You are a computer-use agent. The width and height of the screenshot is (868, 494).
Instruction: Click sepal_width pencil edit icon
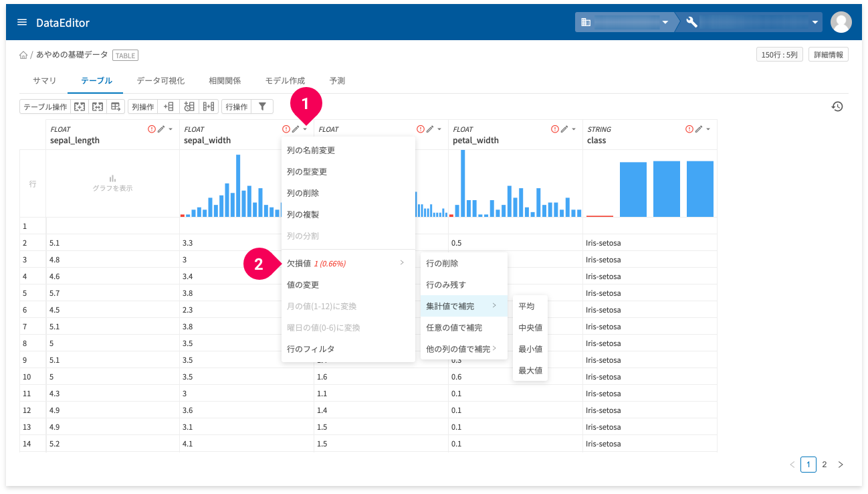coord(296,129)
